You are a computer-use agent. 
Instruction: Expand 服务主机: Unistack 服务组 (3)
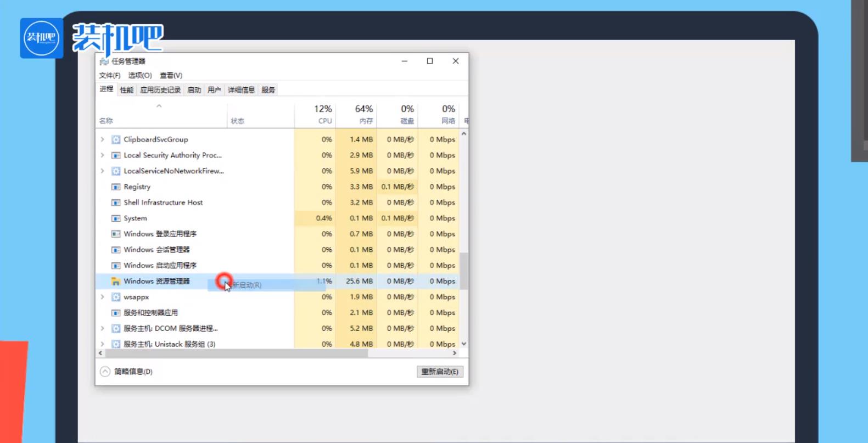(102, 344)
